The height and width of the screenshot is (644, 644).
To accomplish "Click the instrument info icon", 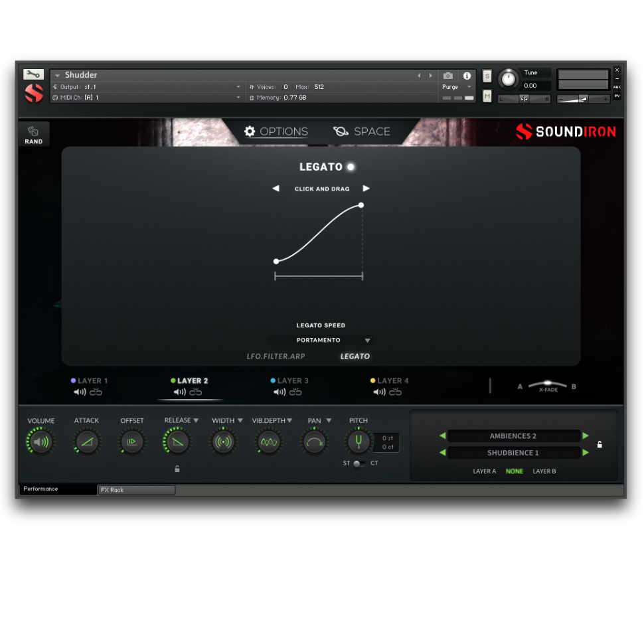I will (467, 76).
